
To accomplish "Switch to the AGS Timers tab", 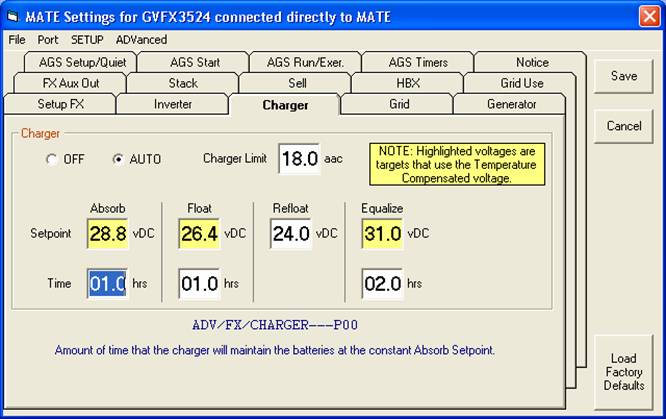I will pos(418,62).
